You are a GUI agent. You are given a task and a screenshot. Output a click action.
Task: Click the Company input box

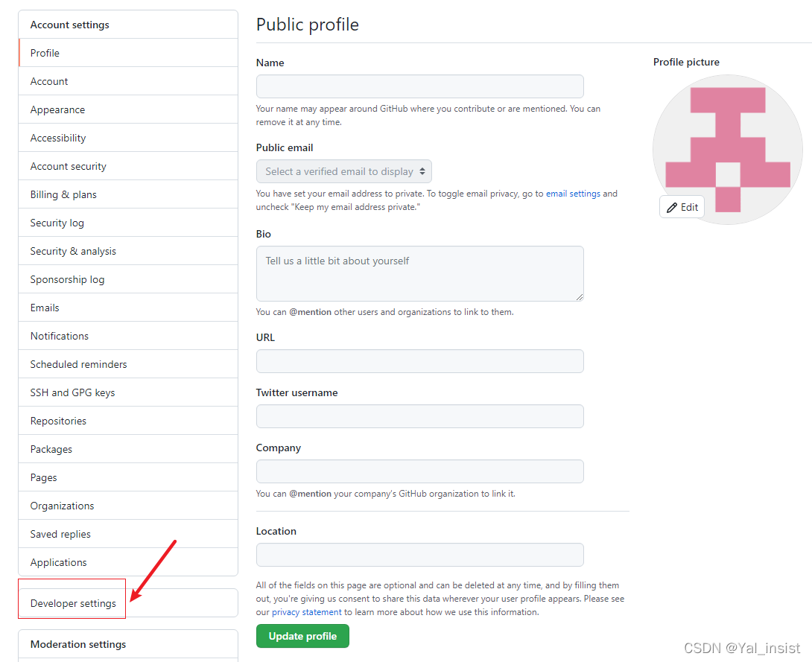coord(420,471)
